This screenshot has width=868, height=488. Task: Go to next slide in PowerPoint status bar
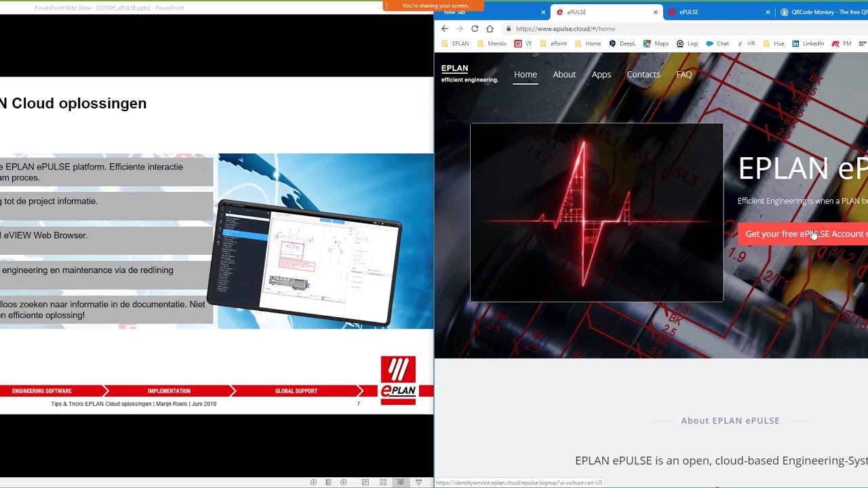[x=344, y=483]
